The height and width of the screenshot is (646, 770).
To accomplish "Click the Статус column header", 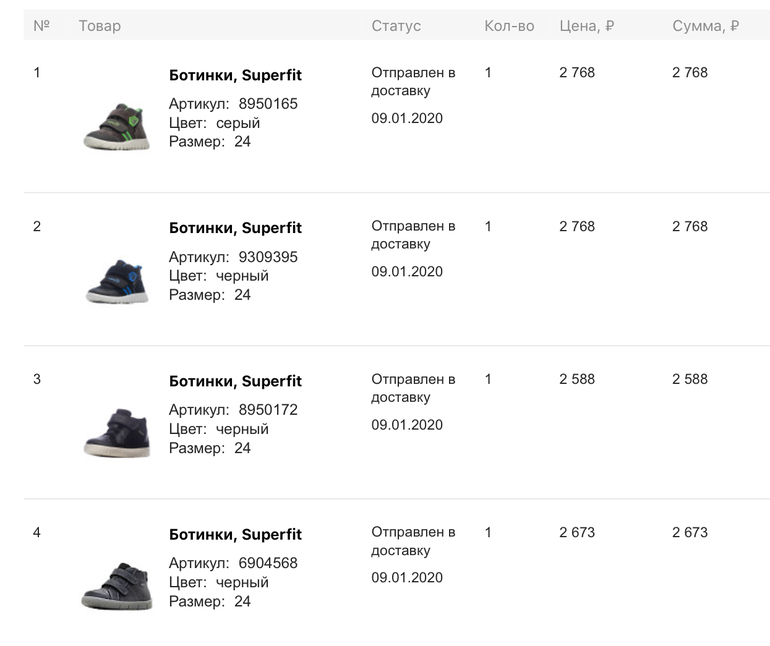I will [x=396, y=25].
